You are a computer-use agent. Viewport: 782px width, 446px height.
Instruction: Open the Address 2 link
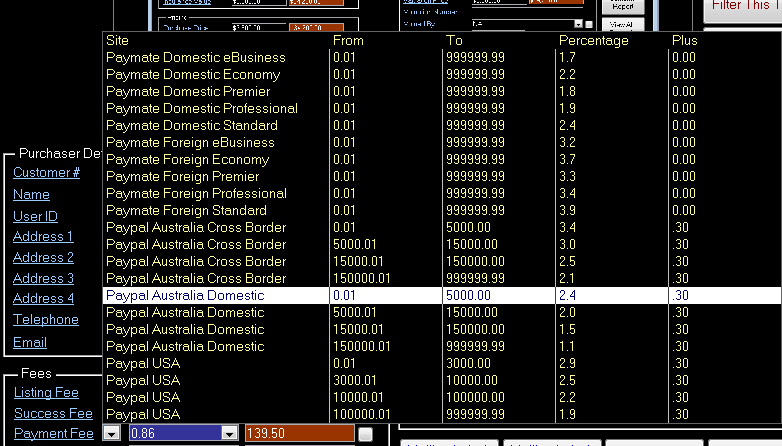coord(43,257)
